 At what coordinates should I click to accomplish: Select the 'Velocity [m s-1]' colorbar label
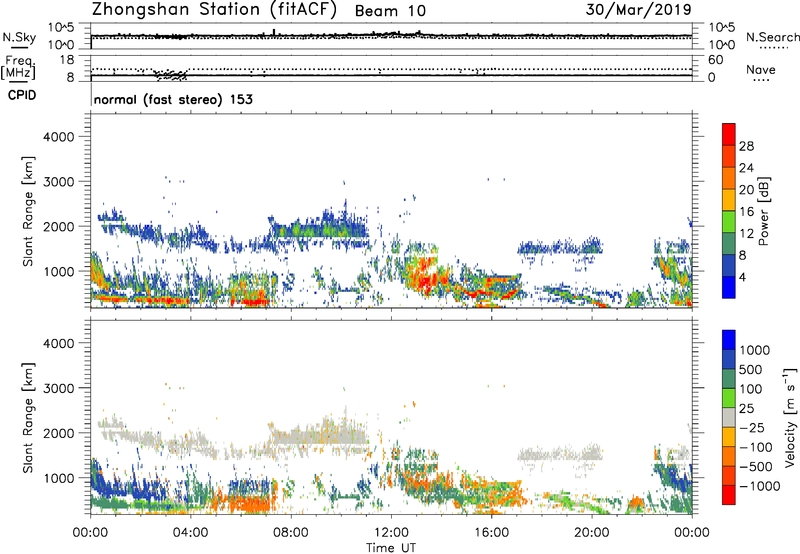790,417
